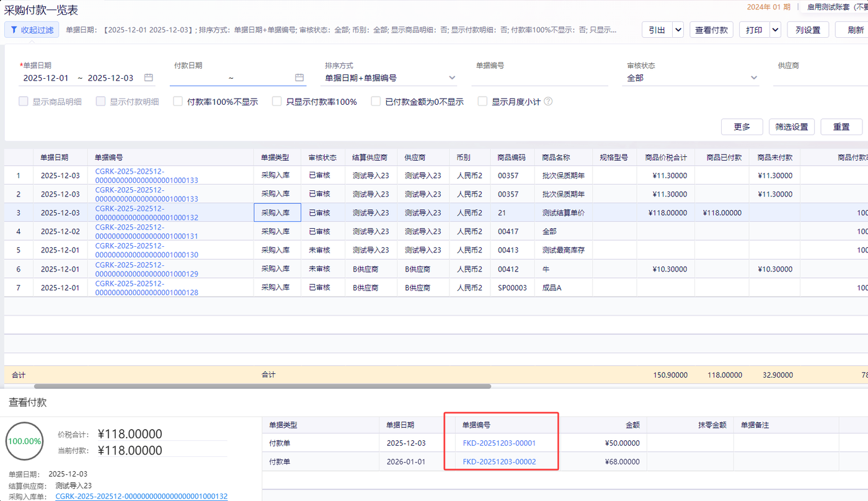Expand the 审核状态 dropdown
868x501 pixels.
[754, 78]
